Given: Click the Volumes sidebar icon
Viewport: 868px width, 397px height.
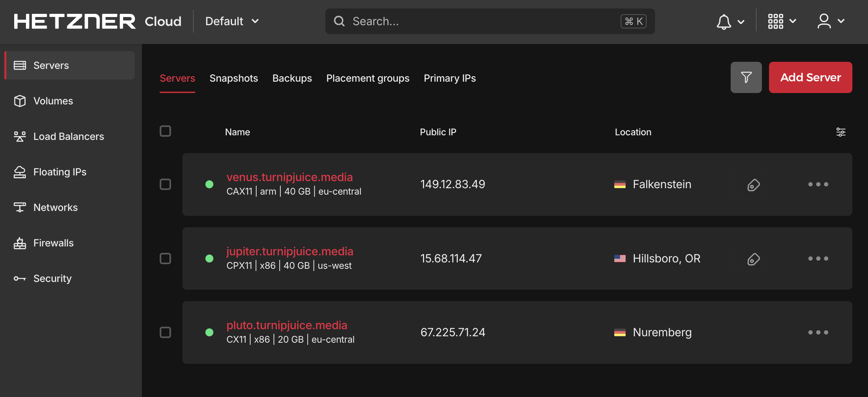Looking at the screenshot, I should pos(20,100).
